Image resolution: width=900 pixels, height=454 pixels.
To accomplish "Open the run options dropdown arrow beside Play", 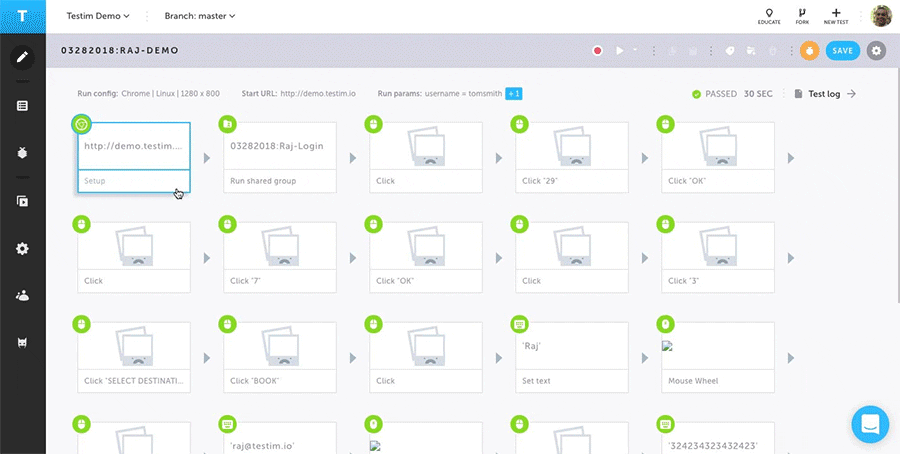I will click(x=635, y=50).
